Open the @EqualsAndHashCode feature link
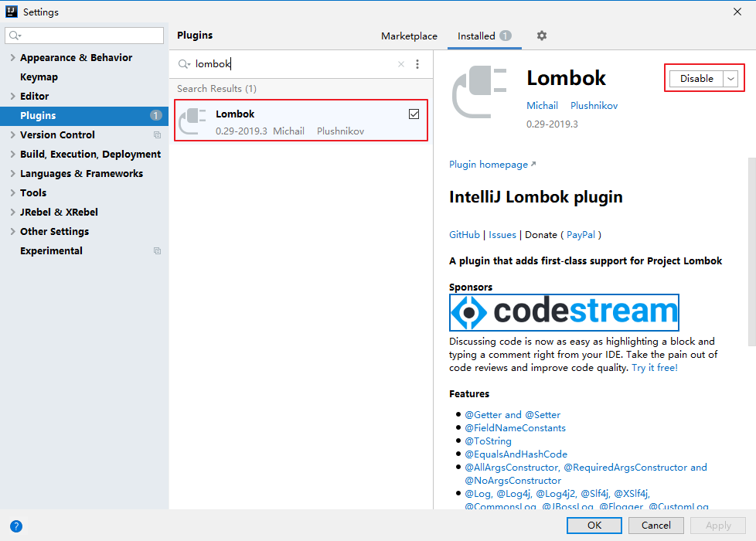Image resolution: width=756 pixels, height=541 pixels. coord(516,454)
